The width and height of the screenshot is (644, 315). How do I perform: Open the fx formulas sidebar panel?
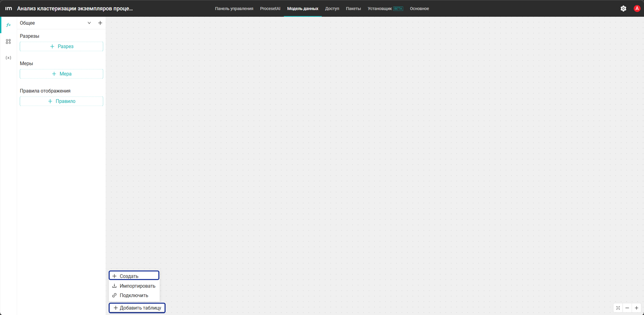8,25
